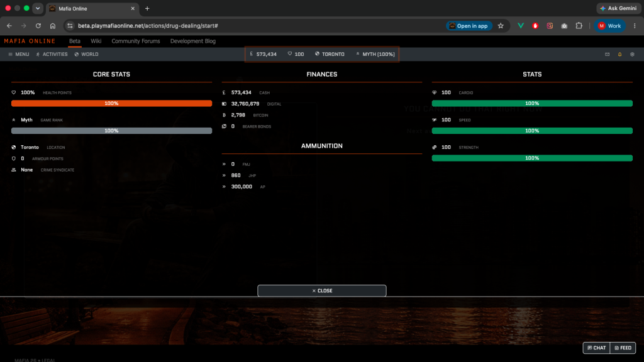
Task: Click the orange Health Points progress bar
Action: (112, 104)
